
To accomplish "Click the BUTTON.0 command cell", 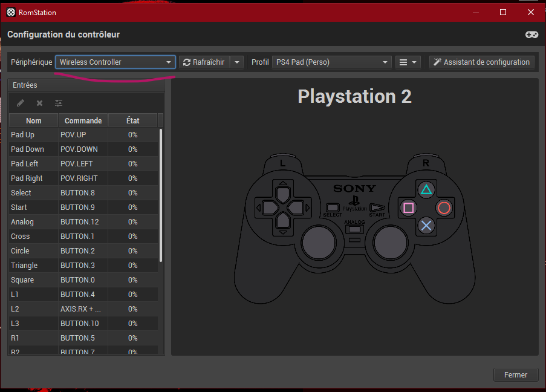I will (83, 280).
